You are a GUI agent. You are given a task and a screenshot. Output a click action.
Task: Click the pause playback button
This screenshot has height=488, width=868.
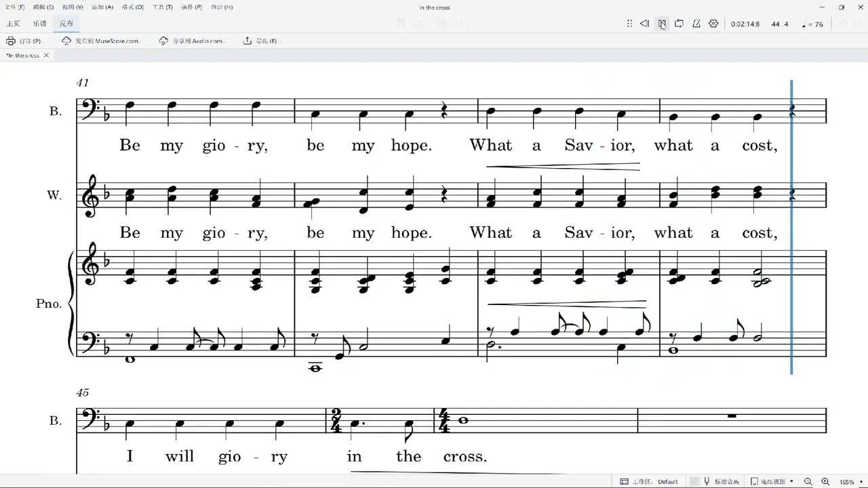[x=662, y=24]
